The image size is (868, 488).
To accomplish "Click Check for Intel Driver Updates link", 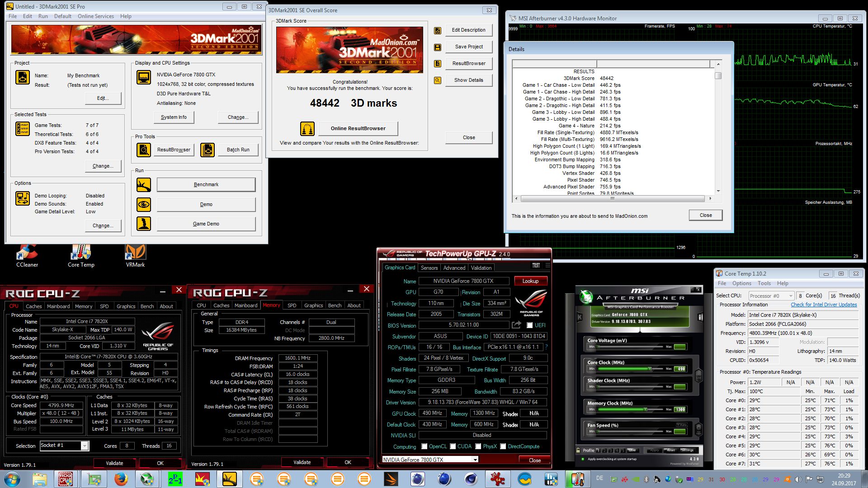I will [824, 305].
